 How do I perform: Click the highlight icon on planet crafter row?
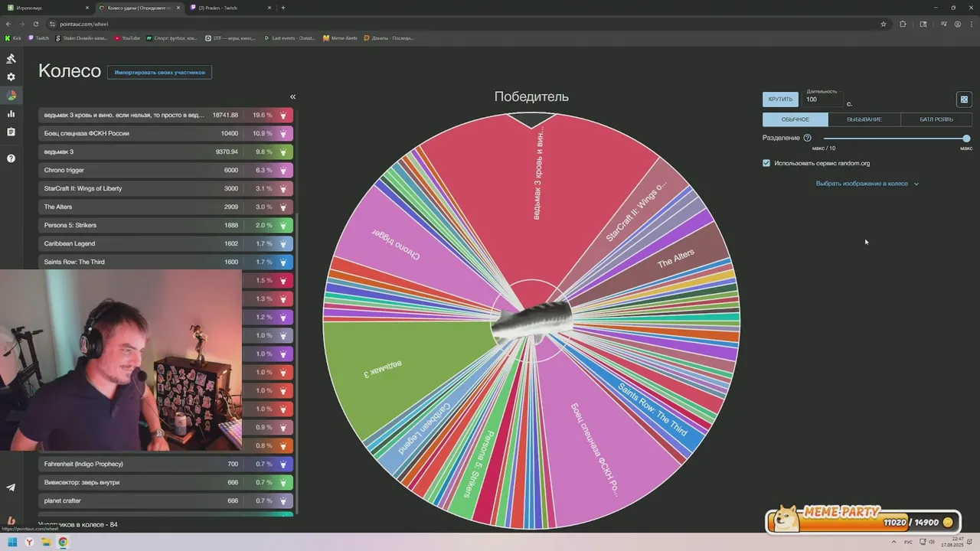(x=283, y=500)
